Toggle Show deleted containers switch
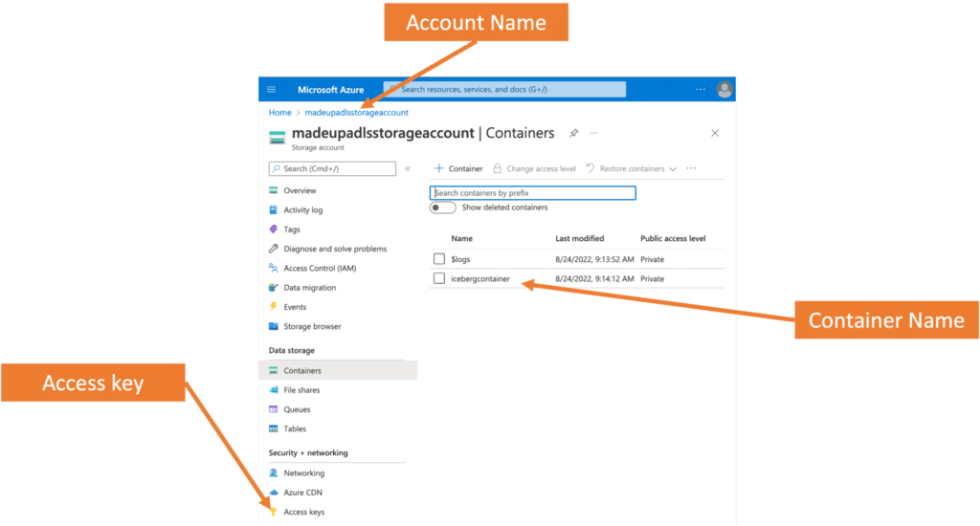Image resolution: width=980 pixels, height=526 pixels. [x=442, y=208]
